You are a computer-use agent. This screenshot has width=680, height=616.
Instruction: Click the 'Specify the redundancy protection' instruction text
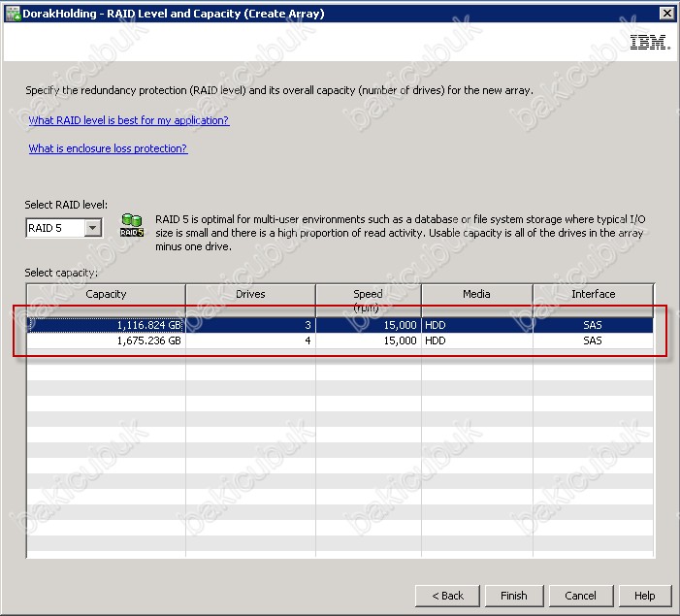tap(279, 90)
